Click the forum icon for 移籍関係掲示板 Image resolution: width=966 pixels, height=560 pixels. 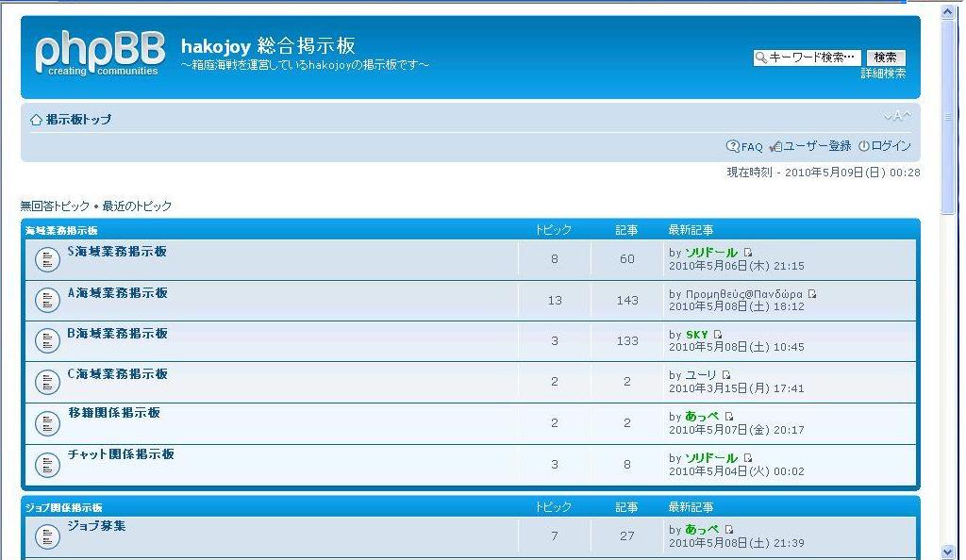[47, 423]
